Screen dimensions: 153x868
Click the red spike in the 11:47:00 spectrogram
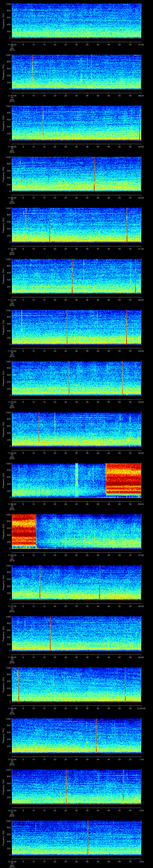click(32, 71)
